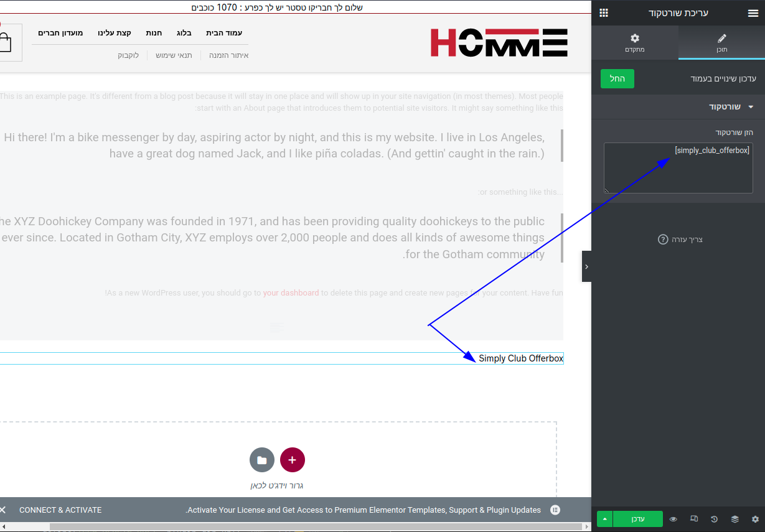The image size is (765, 532).
Task: Open page settings gear in footer
Action: click(755, 519)
